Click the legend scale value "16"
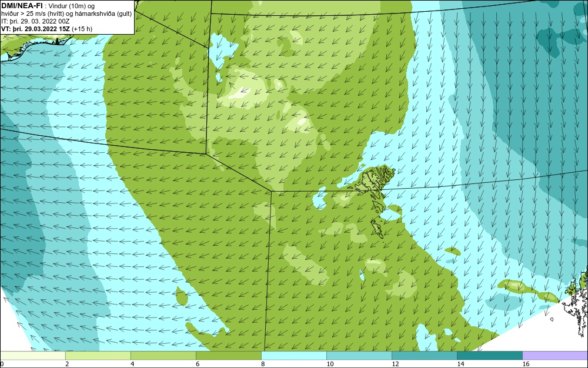The height and width of the screenshot is (368, 588). [x=526, y=364]
